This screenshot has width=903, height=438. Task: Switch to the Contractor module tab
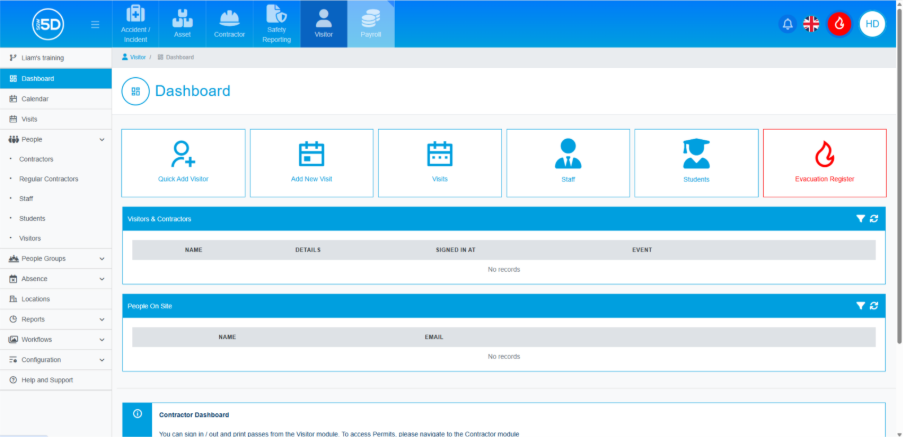pos(229,24)
